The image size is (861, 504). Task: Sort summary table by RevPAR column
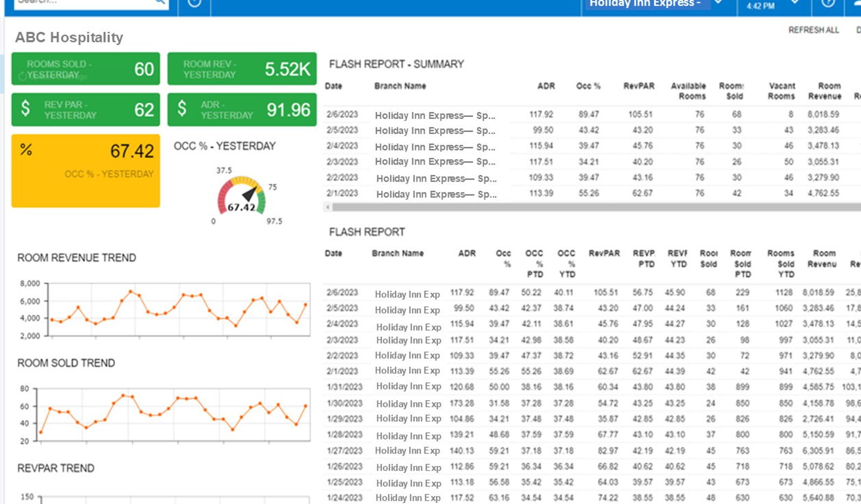coord(639,86)
